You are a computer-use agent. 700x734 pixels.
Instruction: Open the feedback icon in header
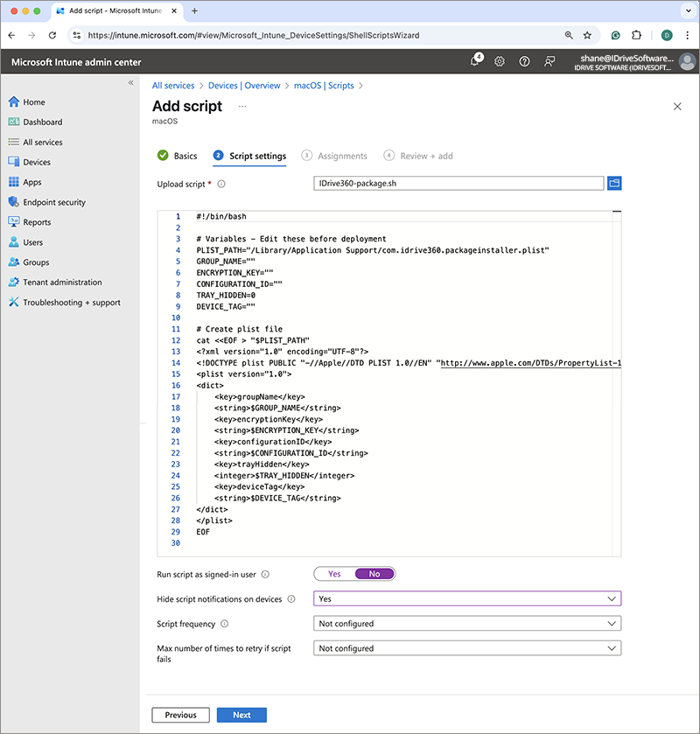click(549, 61)
